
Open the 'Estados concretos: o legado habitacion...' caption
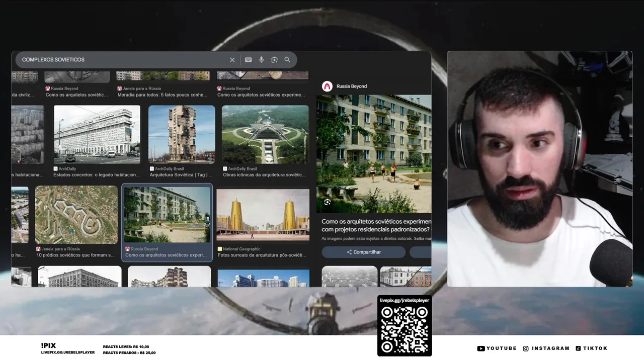97,175
